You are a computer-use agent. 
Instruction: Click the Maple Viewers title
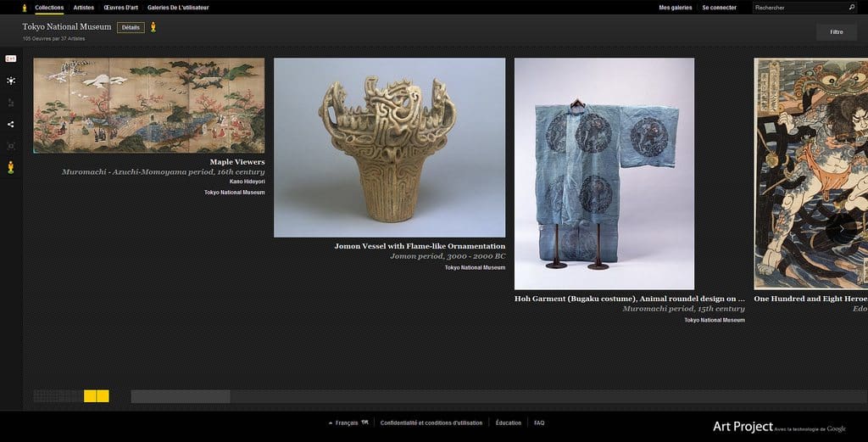tap(237, 162)
